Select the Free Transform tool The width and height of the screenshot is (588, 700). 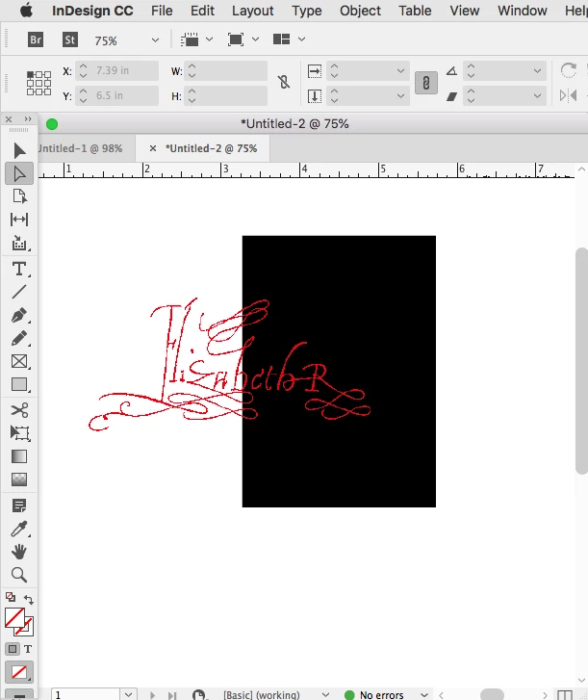click(19, 433)
